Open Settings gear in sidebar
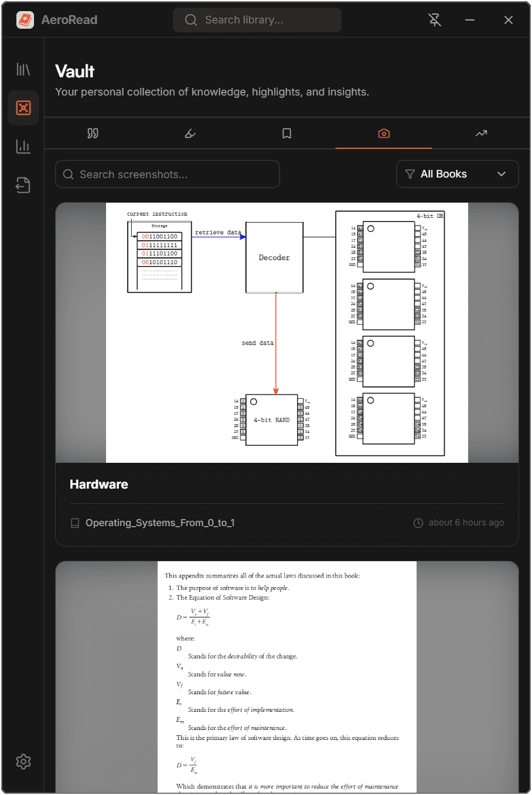532x795 pixels. (23, 762)
